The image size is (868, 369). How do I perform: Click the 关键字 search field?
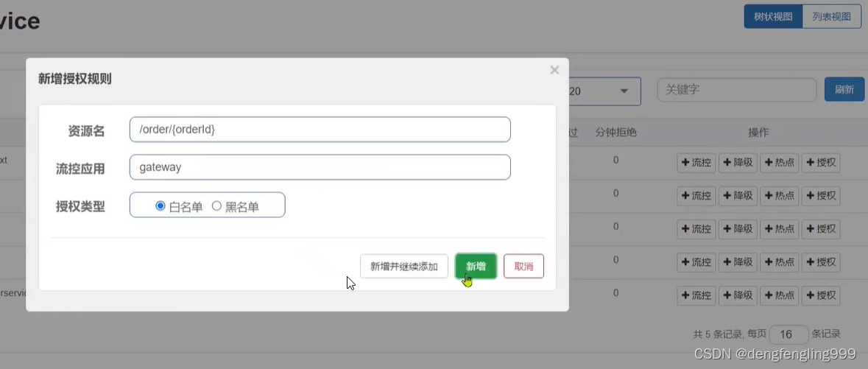(736, 90)
